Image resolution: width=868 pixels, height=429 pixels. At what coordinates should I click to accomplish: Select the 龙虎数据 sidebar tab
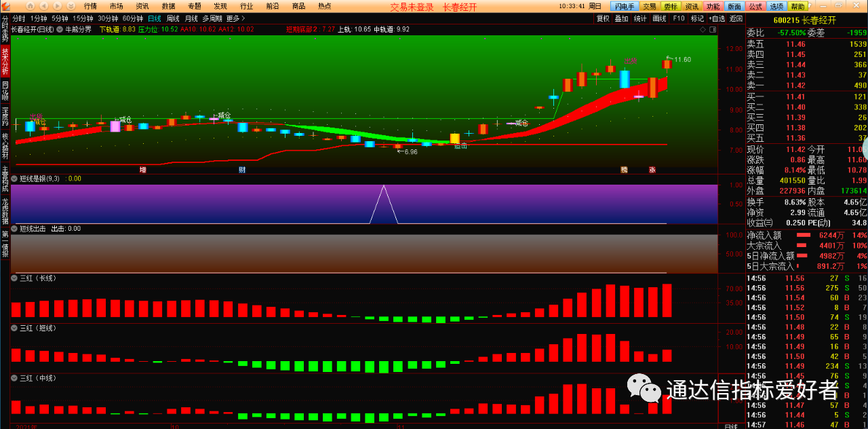coord(5,212)
